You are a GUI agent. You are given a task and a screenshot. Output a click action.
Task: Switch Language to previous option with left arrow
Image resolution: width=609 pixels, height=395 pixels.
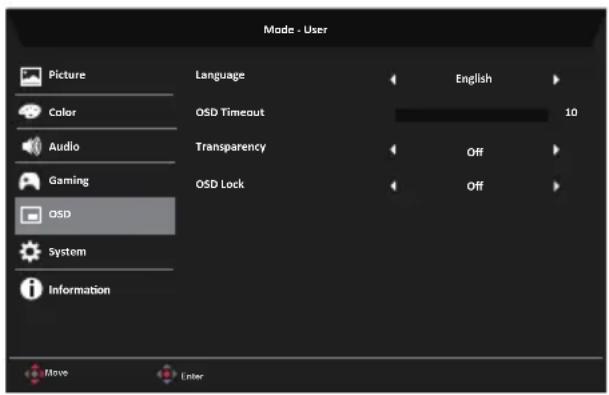(x=393, y=79)
